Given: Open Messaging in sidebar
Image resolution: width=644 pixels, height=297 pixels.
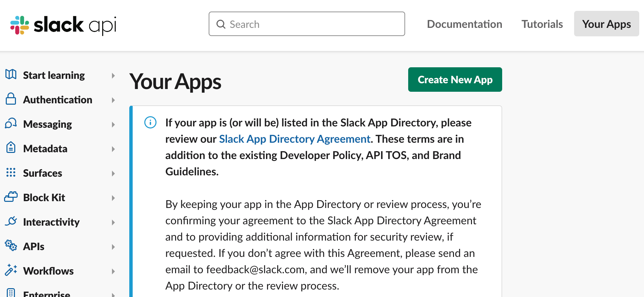Looking at the screenshot, I should [48, 124].
